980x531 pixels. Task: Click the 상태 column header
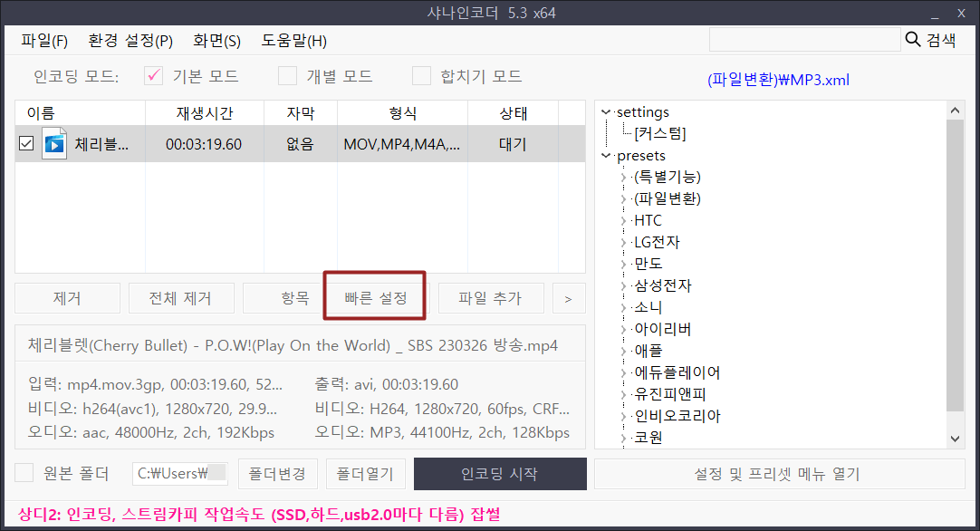tap(514, 113)
